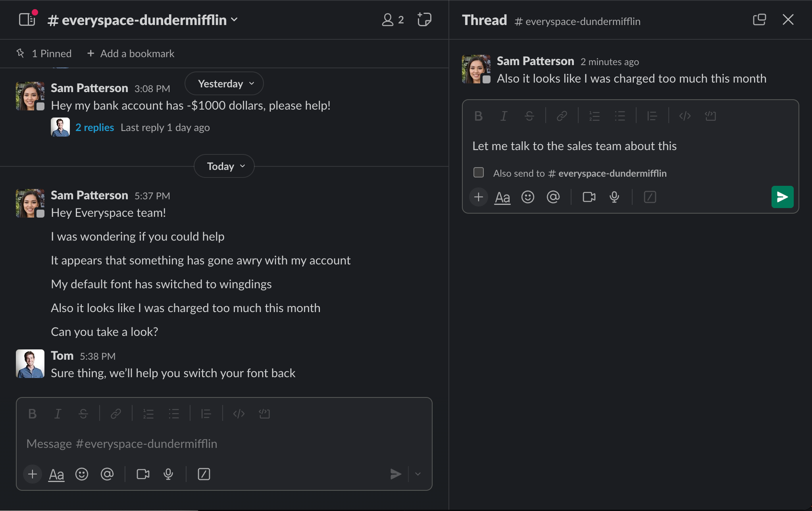Open the attachments plus menu in thread composer
The image size is (812, 511).
[478, 197]
